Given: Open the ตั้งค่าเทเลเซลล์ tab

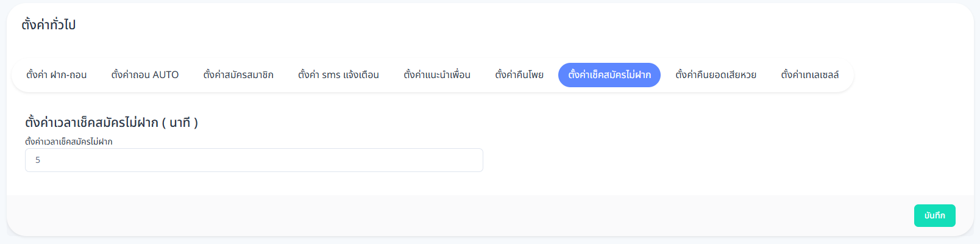Looking at the screenshot, I should 810,75.
